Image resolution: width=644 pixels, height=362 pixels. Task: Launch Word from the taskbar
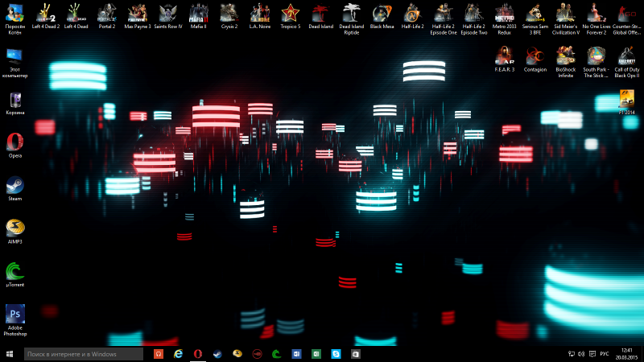pyautogui.click(x=296, y=354)
